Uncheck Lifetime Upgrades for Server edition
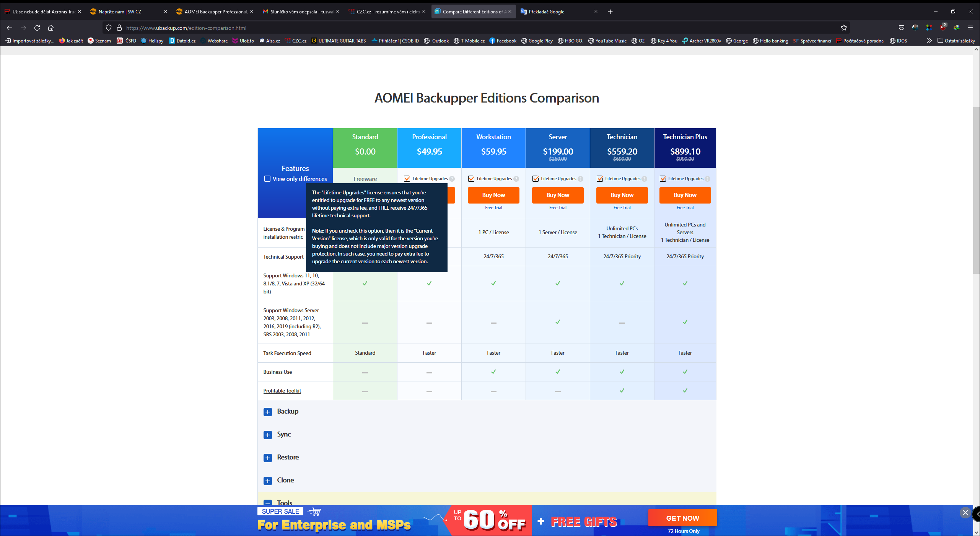 coord(536,179)
